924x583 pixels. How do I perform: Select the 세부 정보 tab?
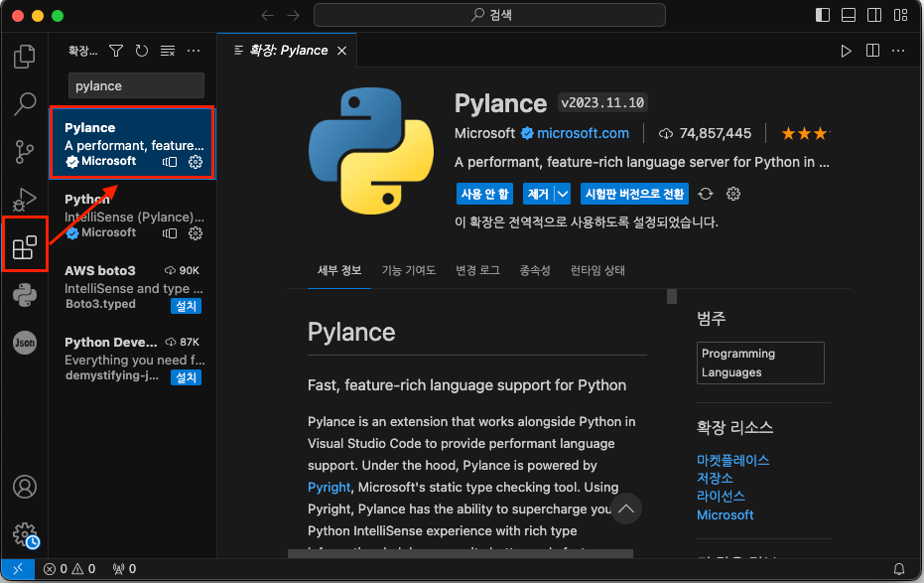coord(339,270)
